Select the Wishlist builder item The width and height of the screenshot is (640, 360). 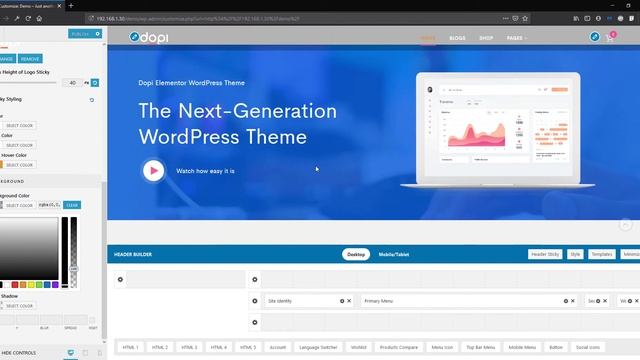pos(358,347)
